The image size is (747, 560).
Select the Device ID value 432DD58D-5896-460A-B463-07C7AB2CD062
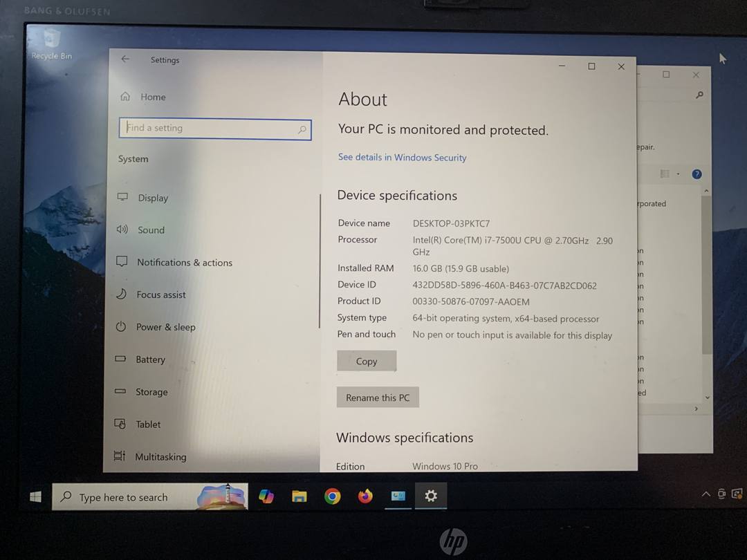click(x=504, y=286)
